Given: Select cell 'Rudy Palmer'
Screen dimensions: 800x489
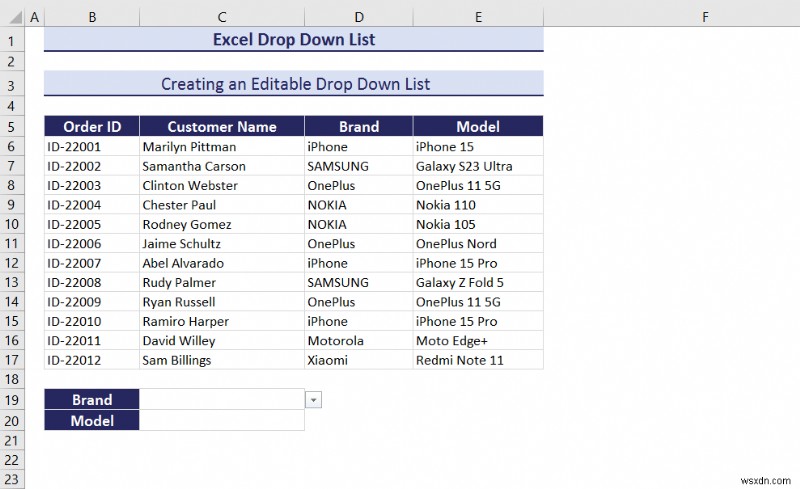Looking at the screenshot, I should click(x=222, y=282).
